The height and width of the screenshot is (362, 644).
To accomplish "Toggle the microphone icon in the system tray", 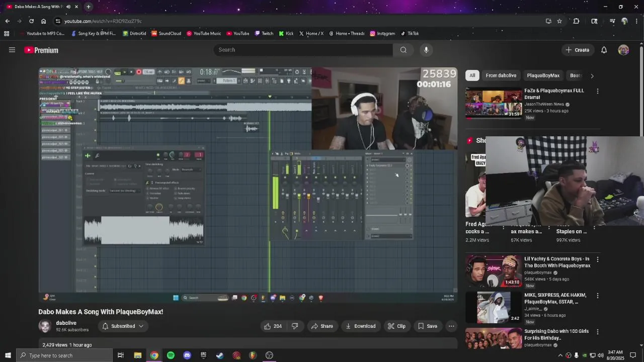I will [576, 355].
